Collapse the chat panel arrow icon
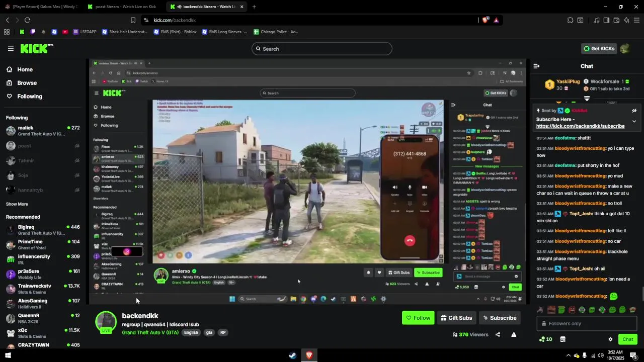The height and width of the screenshot is (362, 644). click(x=536, y=66)
